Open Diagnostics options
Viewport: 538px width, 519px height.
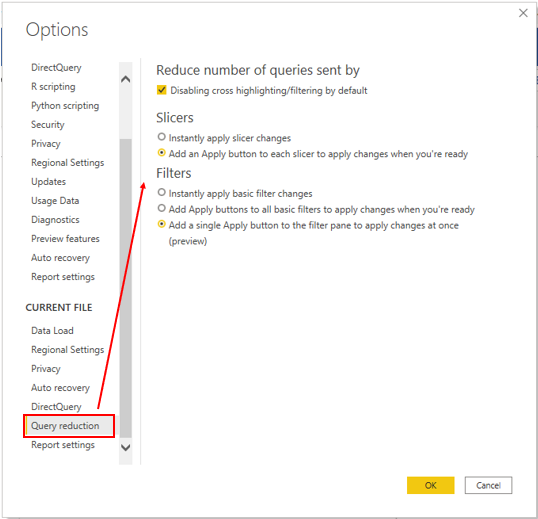tap(55, 220)
